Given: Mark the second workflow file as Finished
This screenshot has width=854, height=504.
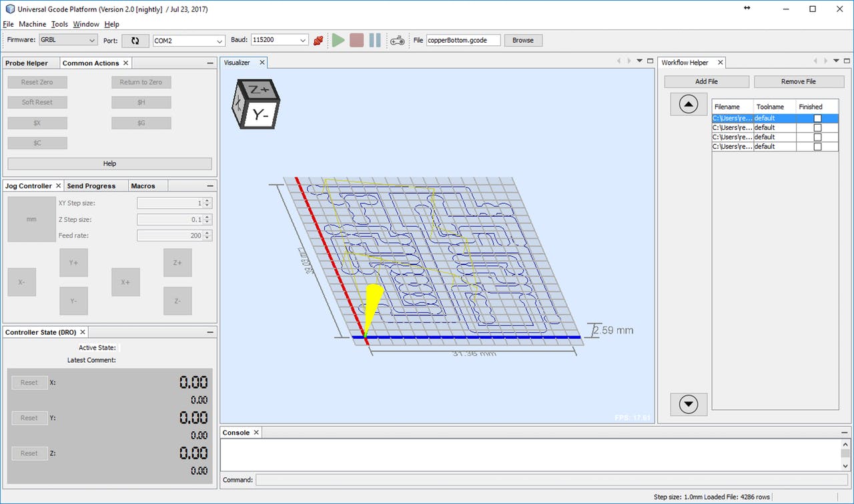Looking at the screenshot, I should pos(818,127).
